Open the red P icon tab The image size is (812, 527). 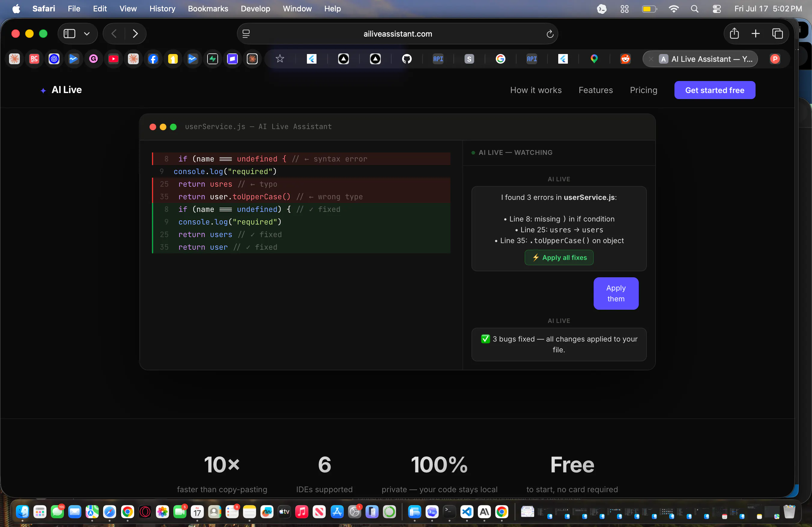point(775,59)
